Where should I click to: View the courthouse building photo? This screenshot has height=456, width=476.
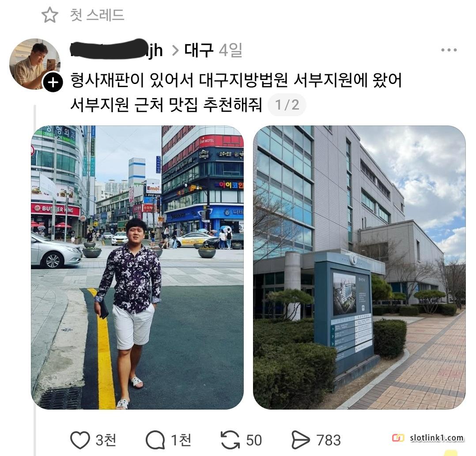tap(359, 267)
